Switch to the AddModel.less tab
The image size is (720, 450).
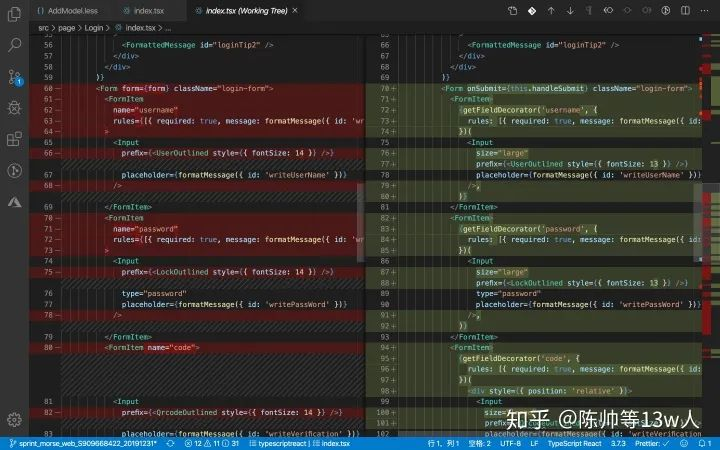point(68,11)
